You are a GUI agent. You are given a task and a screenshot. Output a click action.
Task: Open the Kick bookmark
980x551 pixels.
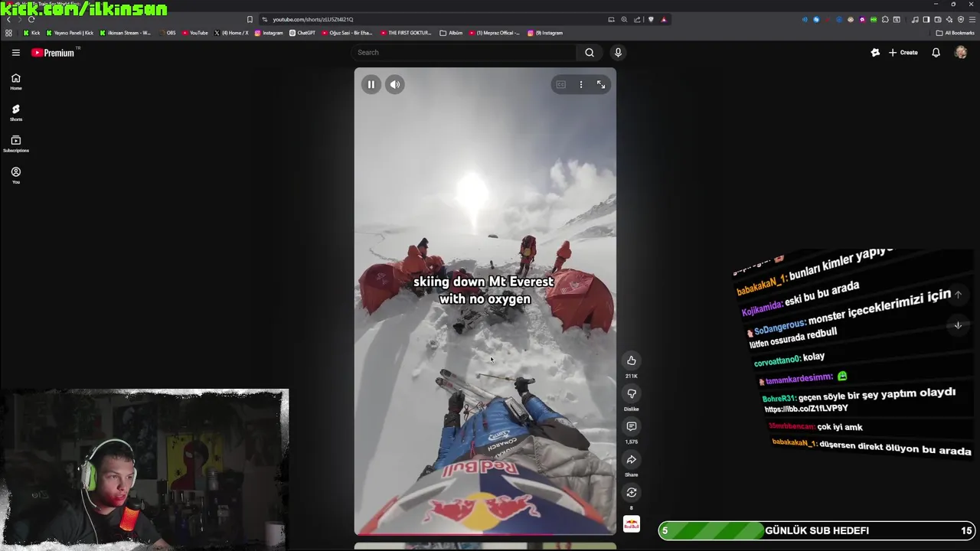coord(31,33)
